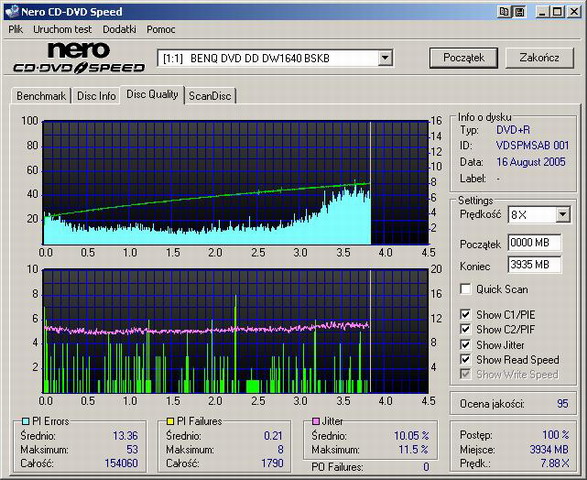Click Jitter maximum 11.5 %
Viewport: 587px width, 480px height.
[413, 449]
